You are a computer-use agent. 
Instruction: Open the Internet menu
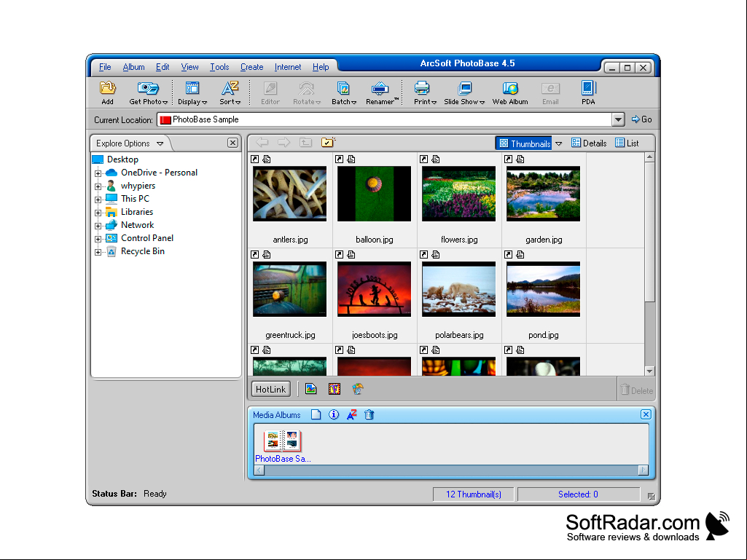tap(288, 67)
